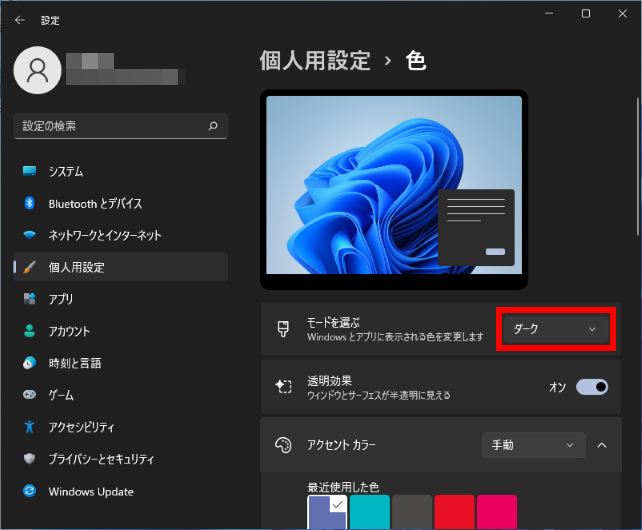Open Windows Update category
This screenshot has height=530, width=642.
pos(121,491)
